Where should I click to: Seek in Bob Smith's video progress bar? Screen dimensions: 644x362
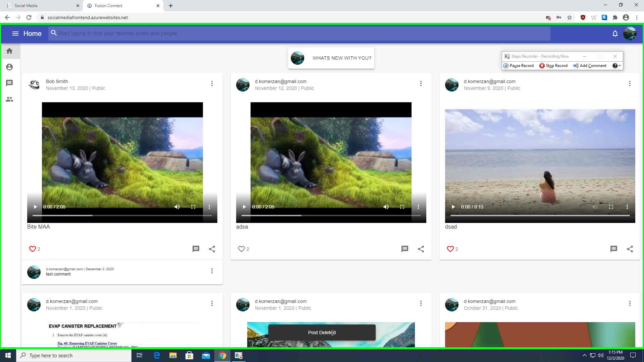coord(122,216)
